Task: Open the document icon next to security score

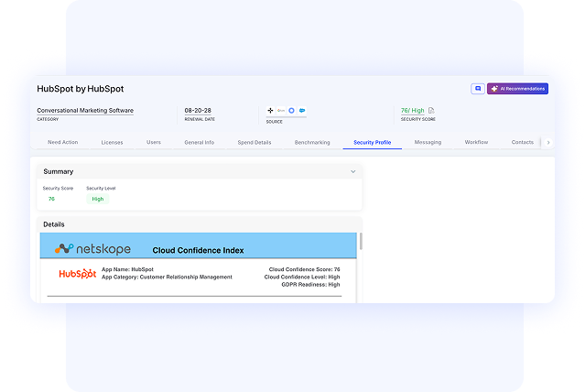Action: [431, 111]
